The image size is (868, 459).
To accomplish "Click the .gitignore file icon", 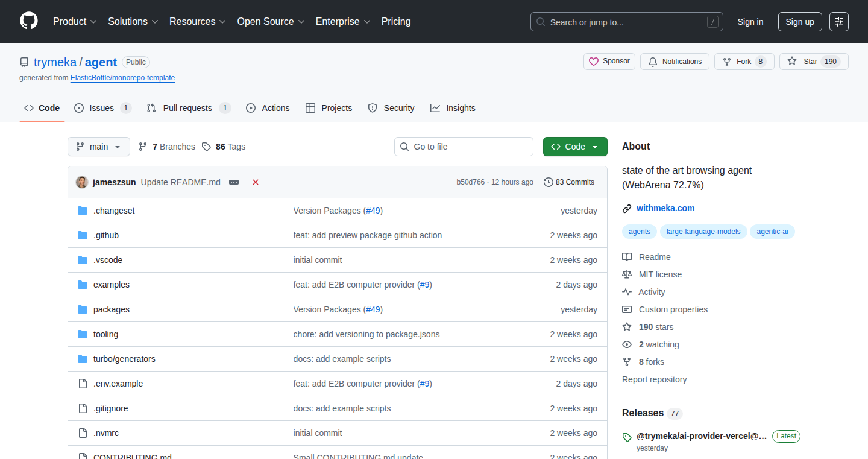I will click(83, 408).
